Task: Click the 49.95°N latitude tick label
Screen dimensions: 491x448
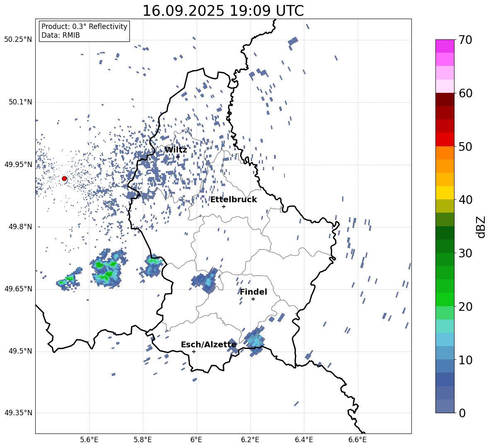Action: pyautogui.click(x=18, y=165)
